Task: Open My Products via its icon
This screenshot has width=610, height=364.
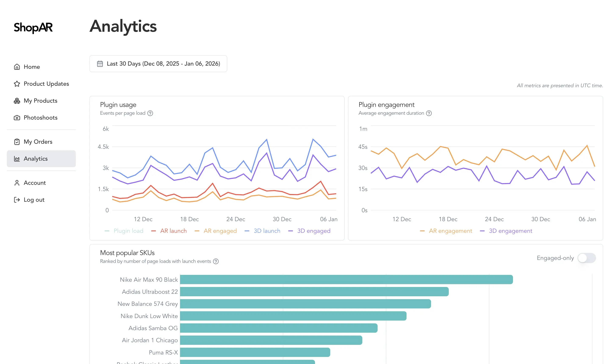Action: point(17,101)
